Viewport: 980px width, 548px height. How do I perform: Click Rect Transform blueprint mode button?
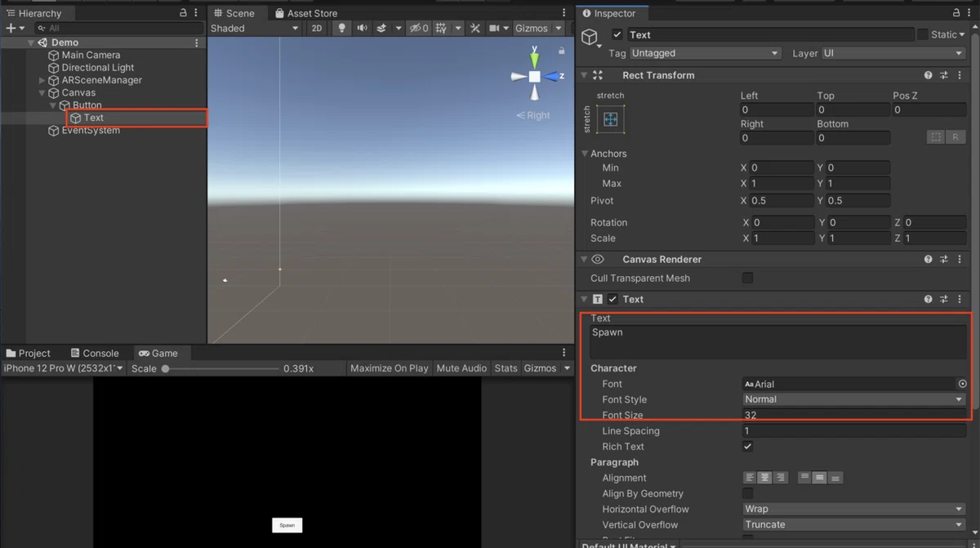click(x=936, y=137)
